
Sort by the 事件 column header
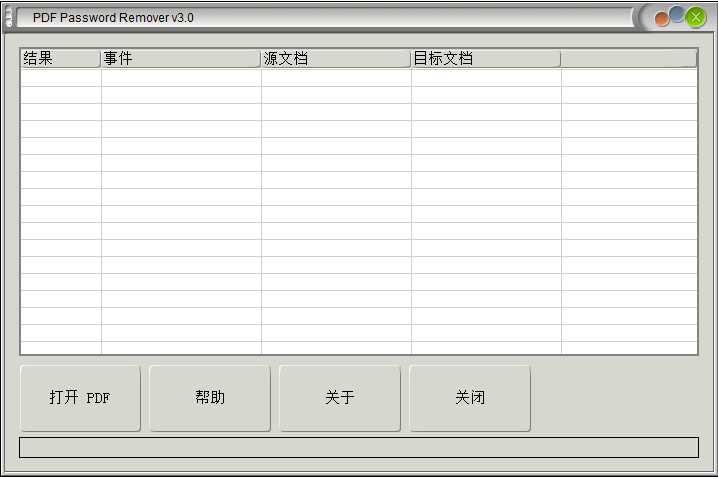pos(180,59)
